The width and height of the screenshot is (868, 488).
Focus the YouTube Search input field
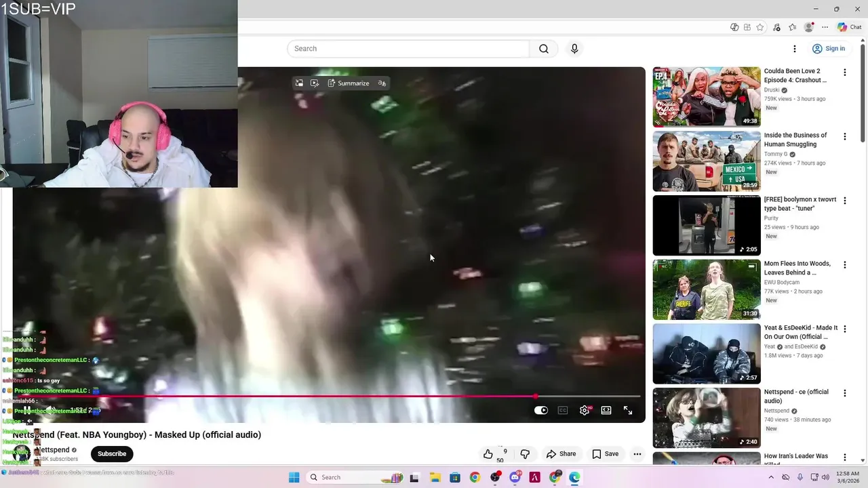coord(408,49)
